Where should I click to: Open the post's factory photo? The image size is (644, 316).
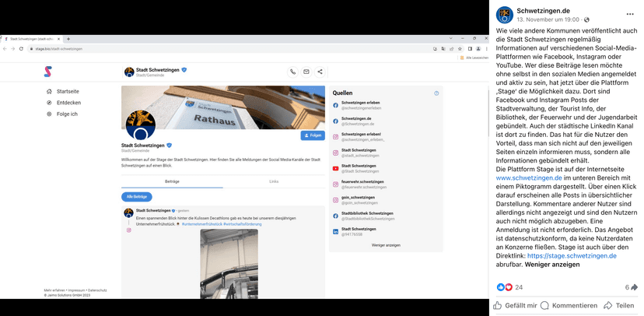point(229,263)
